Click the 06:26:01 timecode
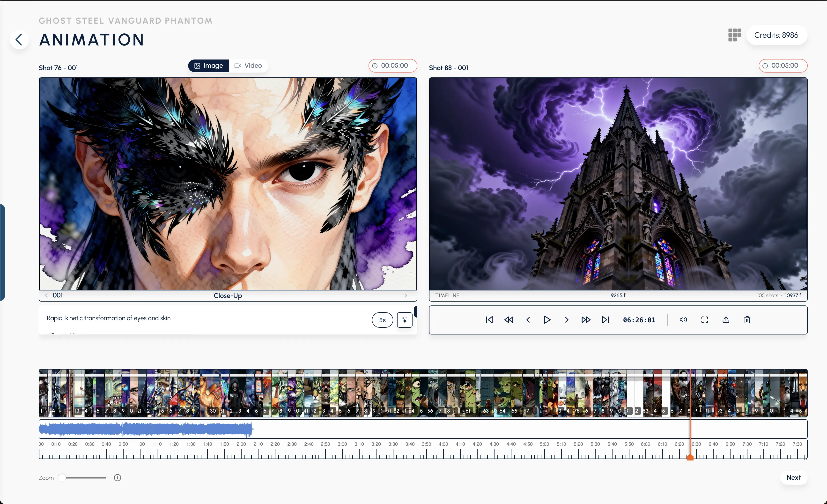Image resolution: width=827 pixels, height=504 pixels. point(639,320)
